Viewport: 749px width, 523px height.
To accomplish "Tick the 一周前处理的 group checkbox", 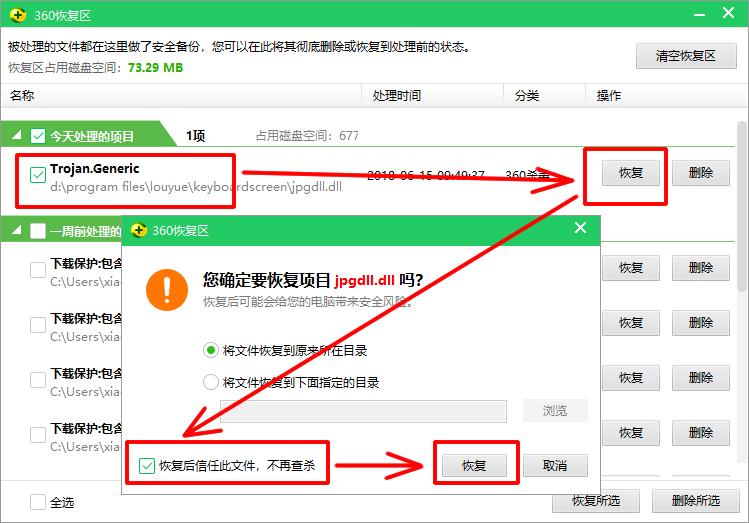I will tap(38, 231).
